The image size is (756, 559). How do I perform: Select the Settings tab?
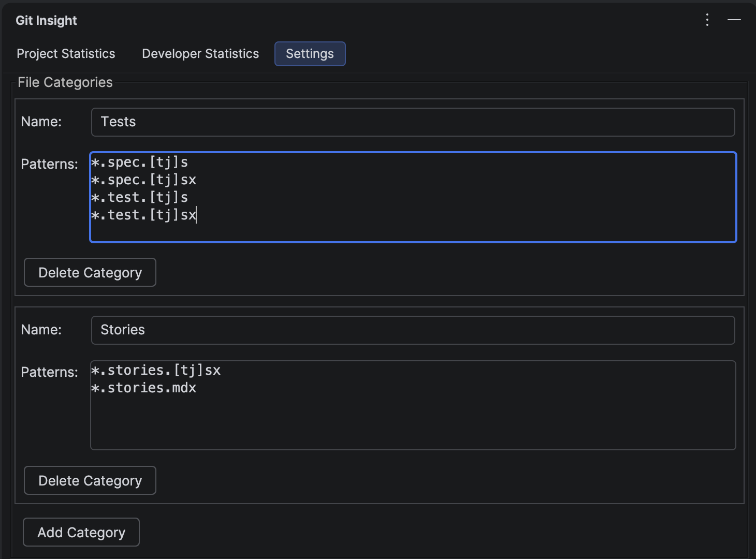(x=310, y=53)
